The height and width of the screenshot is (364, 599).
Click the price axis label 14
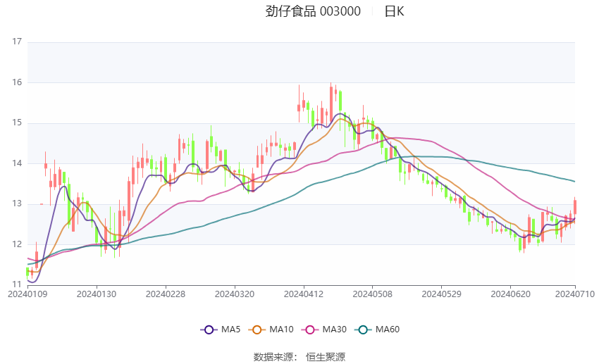17,163
